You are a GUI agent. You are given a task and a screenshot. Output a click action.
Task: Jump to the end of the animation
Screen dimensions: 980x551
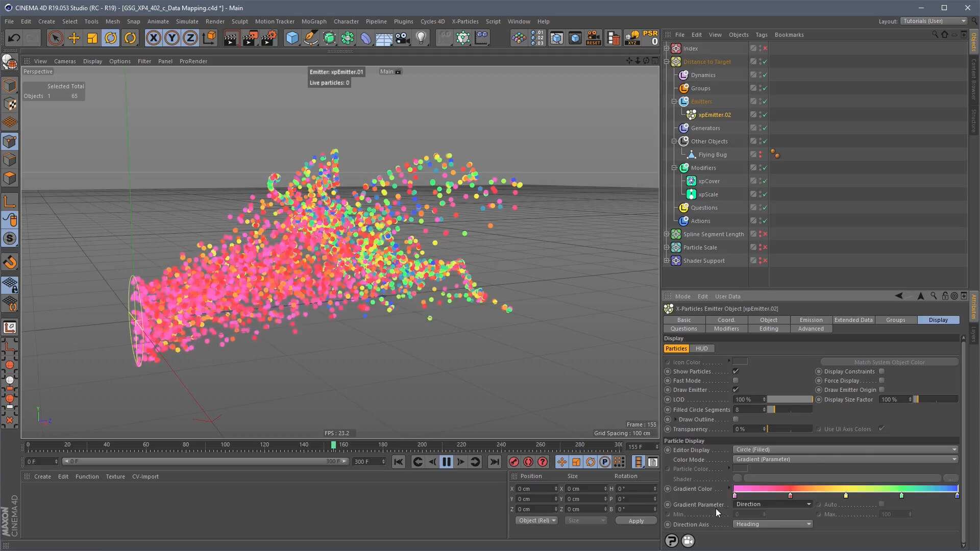click(x=494, y=462)
